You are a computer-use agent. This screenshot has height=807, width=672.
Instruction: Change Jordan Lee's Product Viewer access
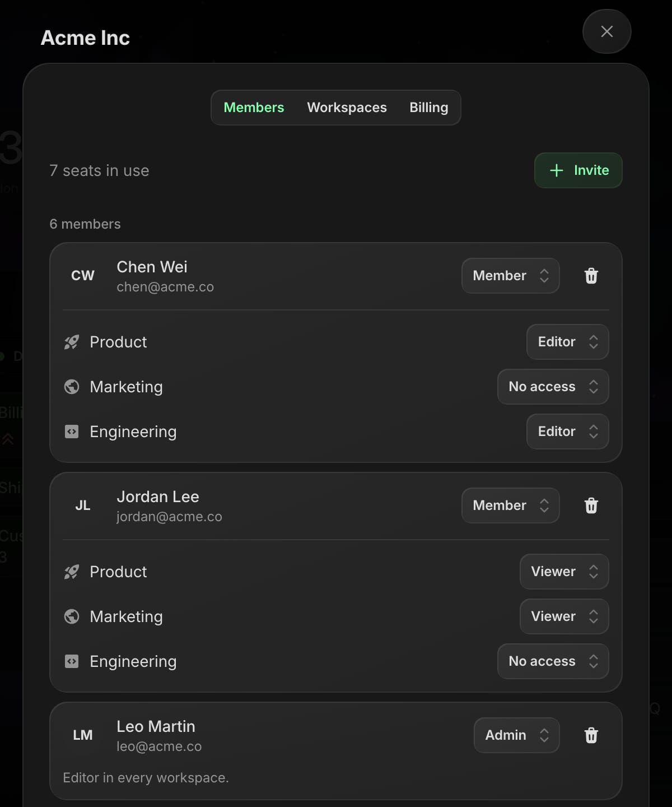564,572
